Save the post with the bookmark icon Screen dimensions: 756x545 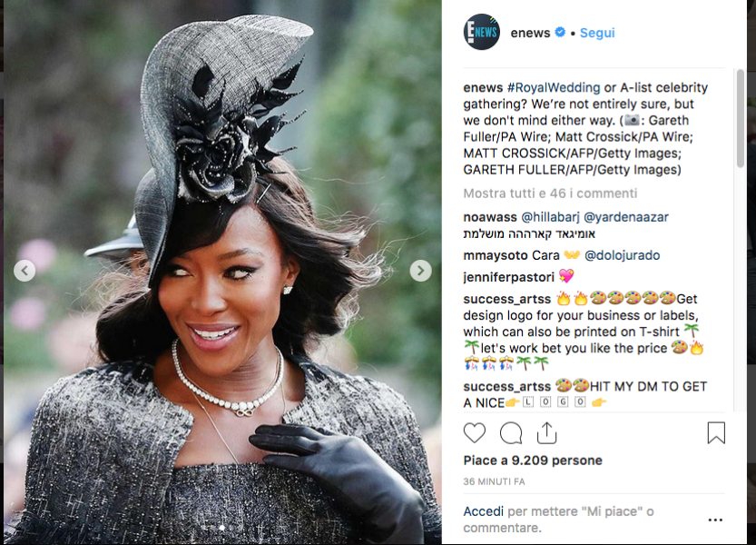[x=716, y=432]
